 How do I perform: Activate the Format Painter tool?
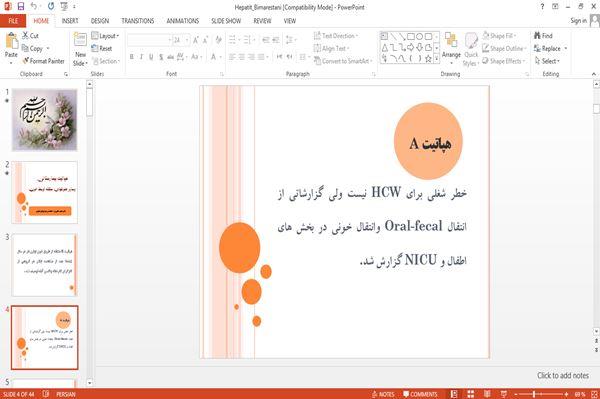pos(43,61)
